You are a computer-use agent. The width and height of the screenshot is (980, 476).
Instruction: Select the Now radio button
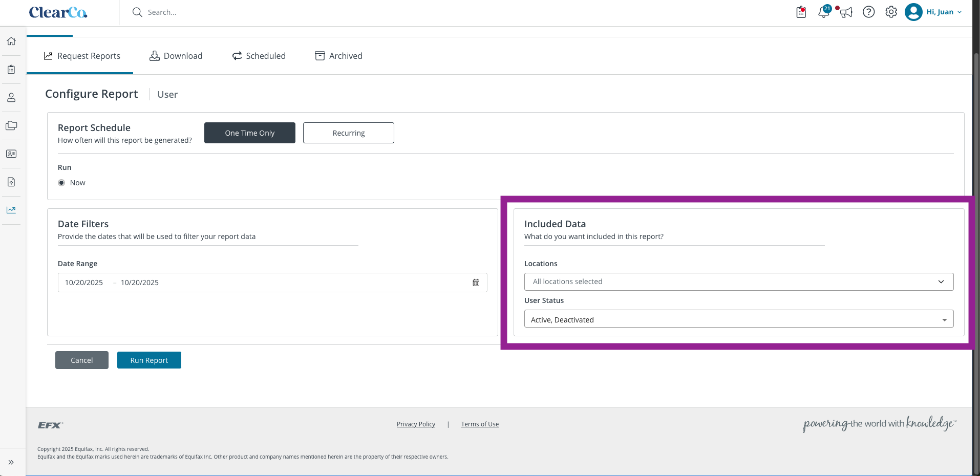[x=61, y=183]
